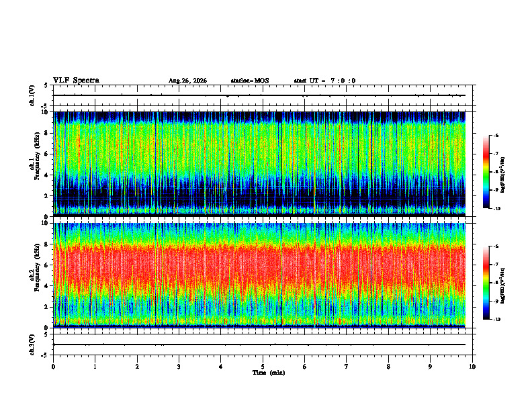Click the ch.1 frequency axis "6" tick label
Image resolution: width=532 pixels, height=411 pixels.
46,154
